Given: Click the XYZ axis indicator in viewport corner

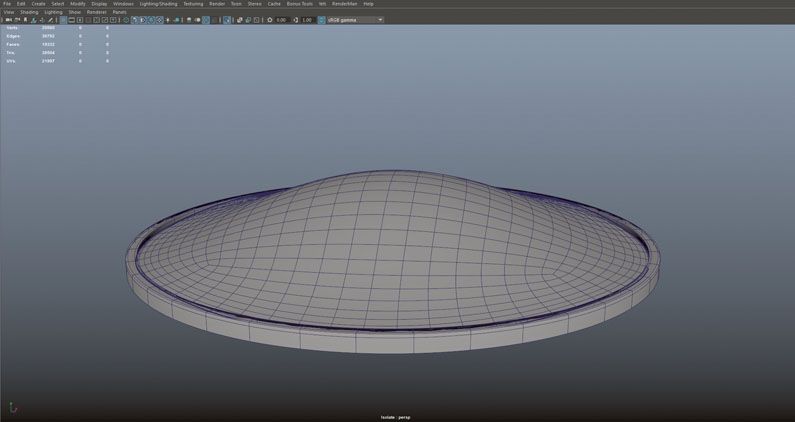Looking at the screenshot, I should coord(12,408).
